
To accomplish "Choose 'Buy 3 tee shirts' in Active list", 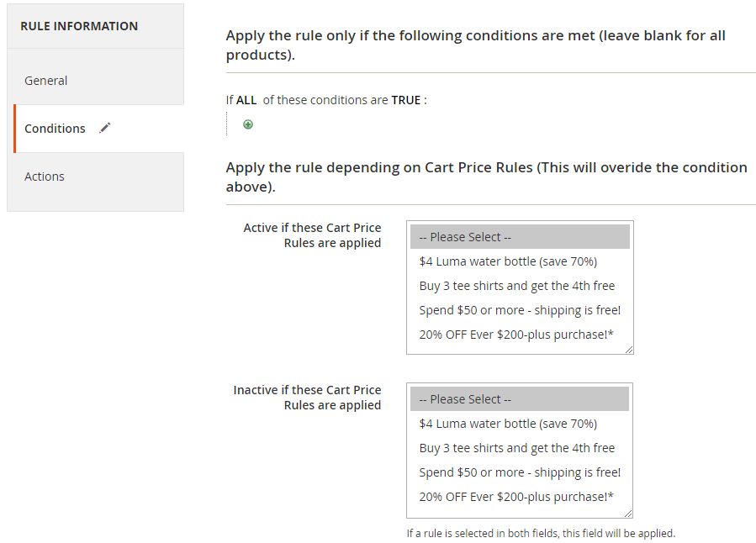I will [x=519, y=286].
